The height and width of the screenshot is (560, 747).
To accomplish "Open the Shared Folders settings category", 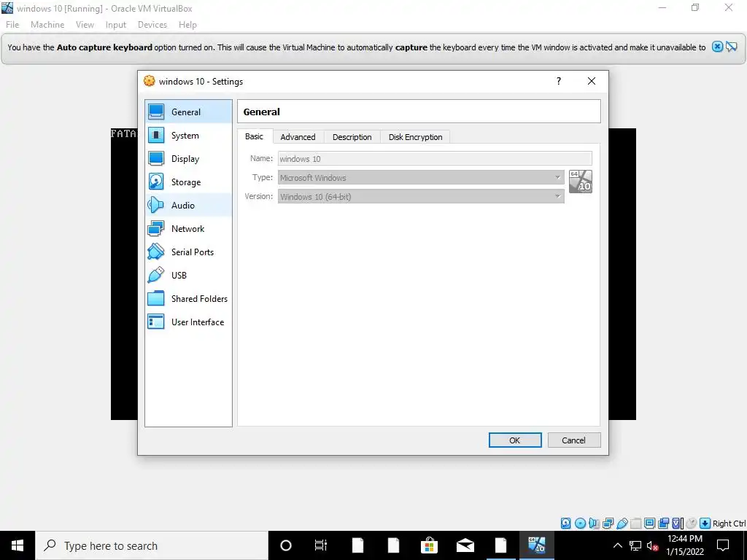I will (188, 298).
